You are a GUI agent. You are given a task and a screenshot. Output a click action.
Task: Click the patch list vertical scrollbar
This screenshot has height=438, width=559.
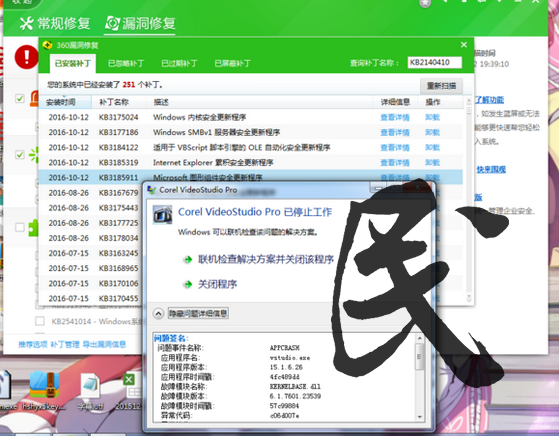pyautogui.click(x=469, y=200)
